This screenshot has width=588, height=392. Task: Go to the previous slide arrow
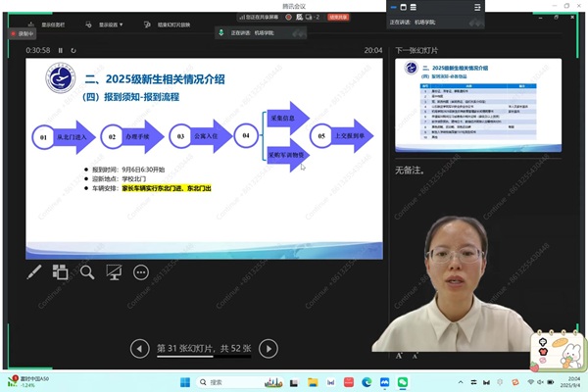(142, 348)
